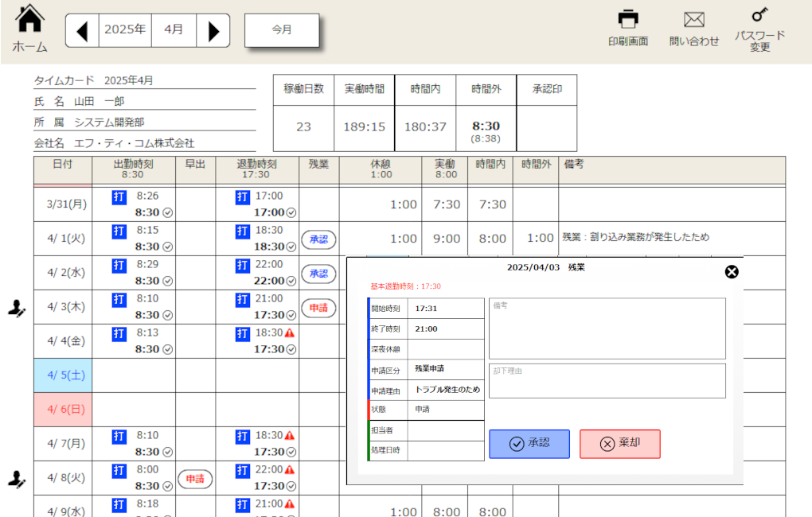Click company エフ・ティ・コム株式会社
The image size is (812, 517).
click(134, 143)
